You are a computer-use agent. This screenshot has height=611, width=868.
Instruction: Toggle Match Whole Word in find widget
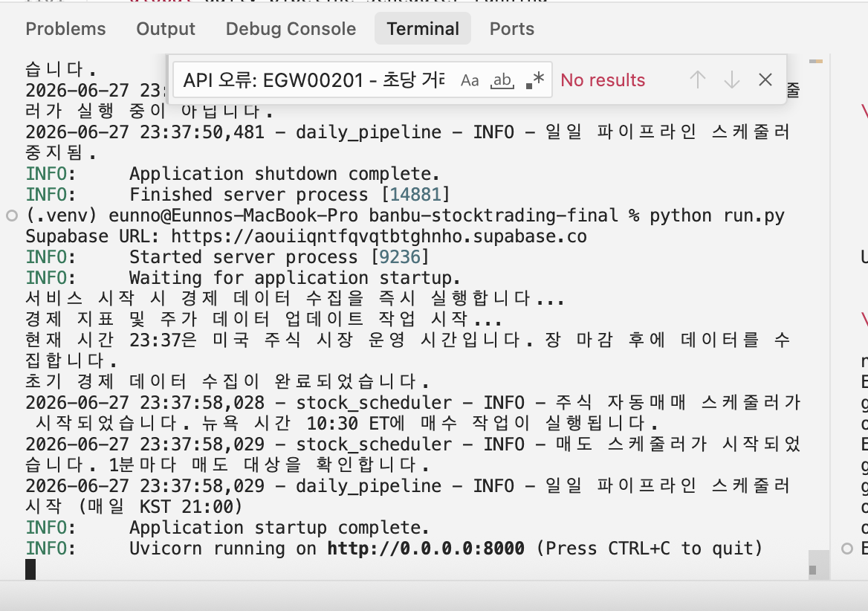tap(502, 80)
